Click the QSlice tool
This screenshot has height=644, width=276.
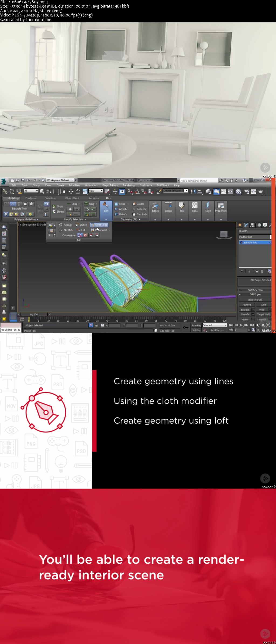pos(81,225)
